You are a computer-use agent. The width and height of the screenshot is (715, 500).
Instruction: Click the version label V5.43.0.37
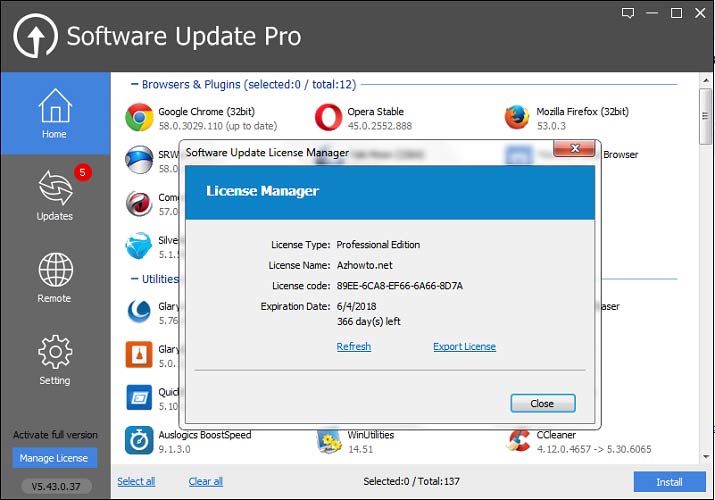(x=56, y=486)
